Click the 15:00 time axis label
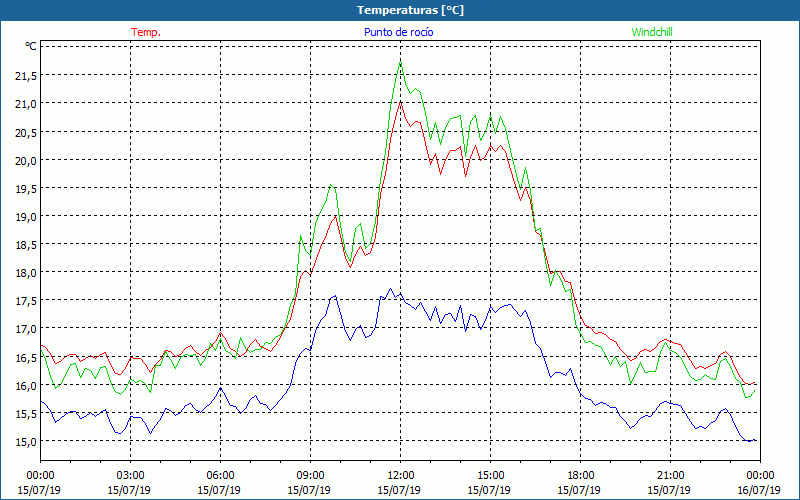Screen dimensions: 800x500 coord(490,476)
